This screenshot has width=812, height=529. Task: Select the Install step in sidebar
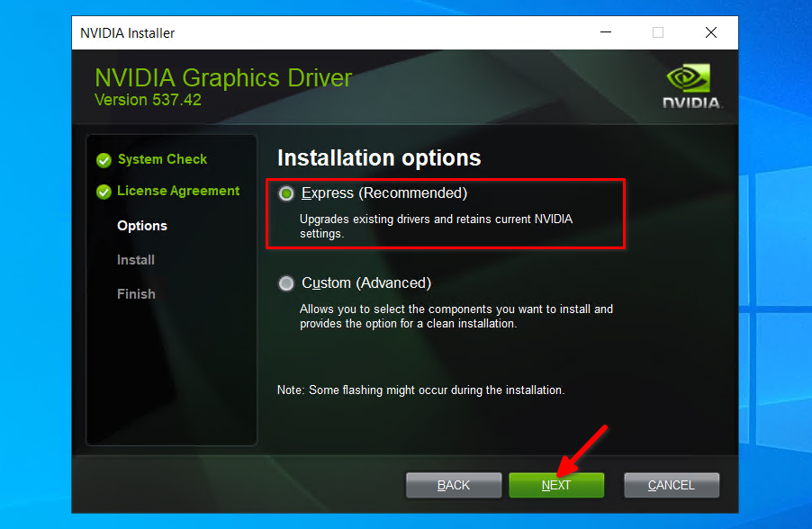[x=136, y=260]
